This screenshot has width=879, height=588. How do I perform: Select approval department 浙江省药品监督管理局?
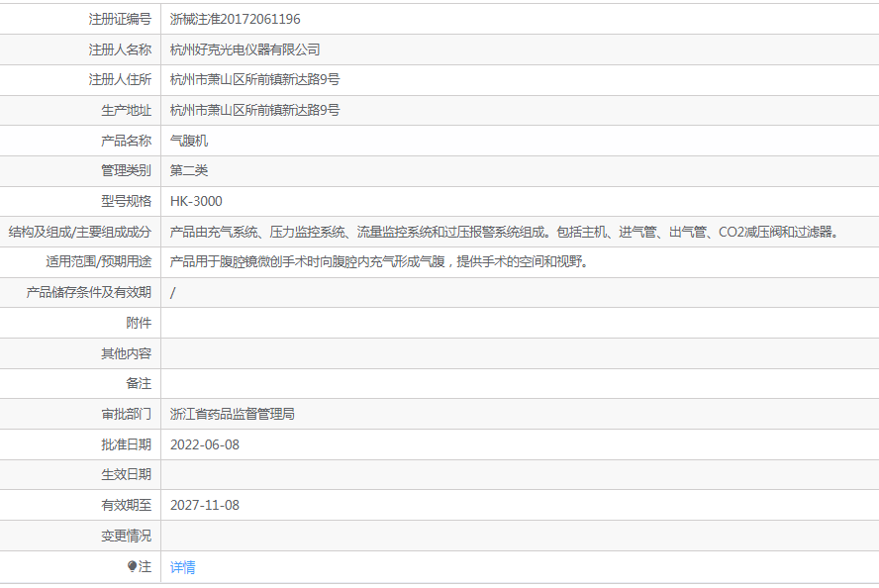(232, 414)
